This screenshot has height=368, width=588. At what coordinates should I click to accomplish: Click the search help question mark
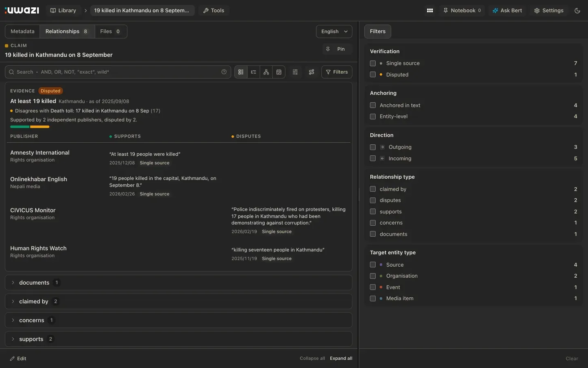pos(224,72)
